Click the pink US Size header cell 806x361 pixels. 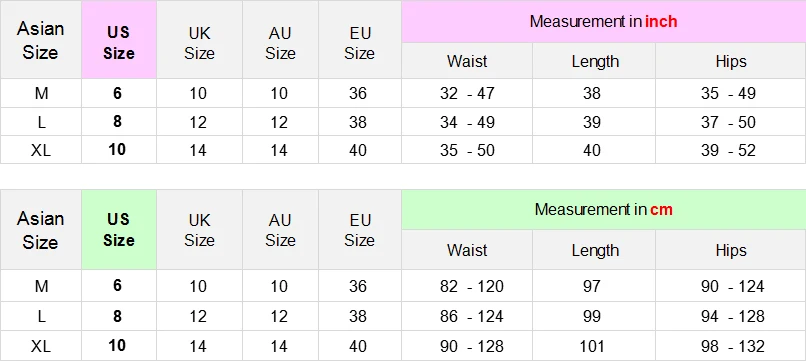(119, 40)
